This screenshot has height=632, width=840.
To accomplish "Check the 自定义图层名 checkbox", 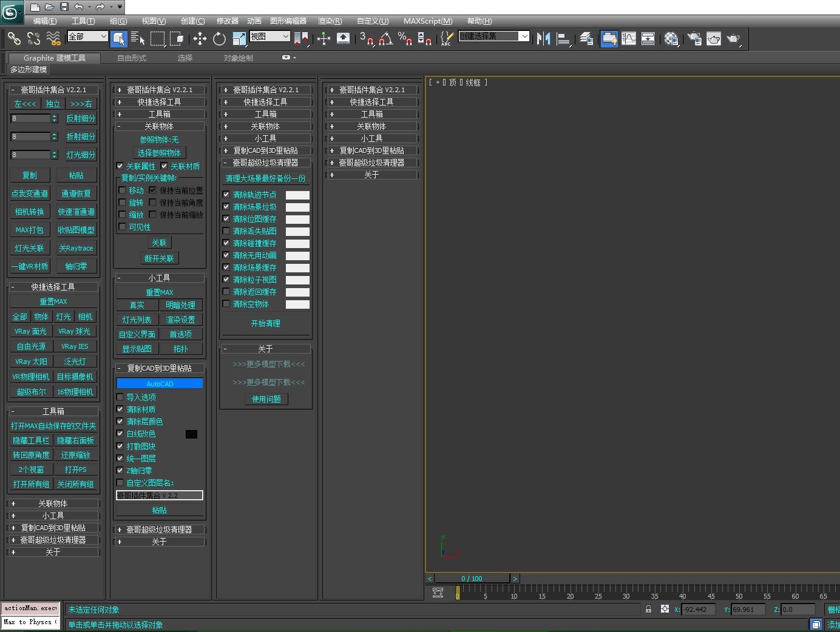I will [x=120, y=482].
